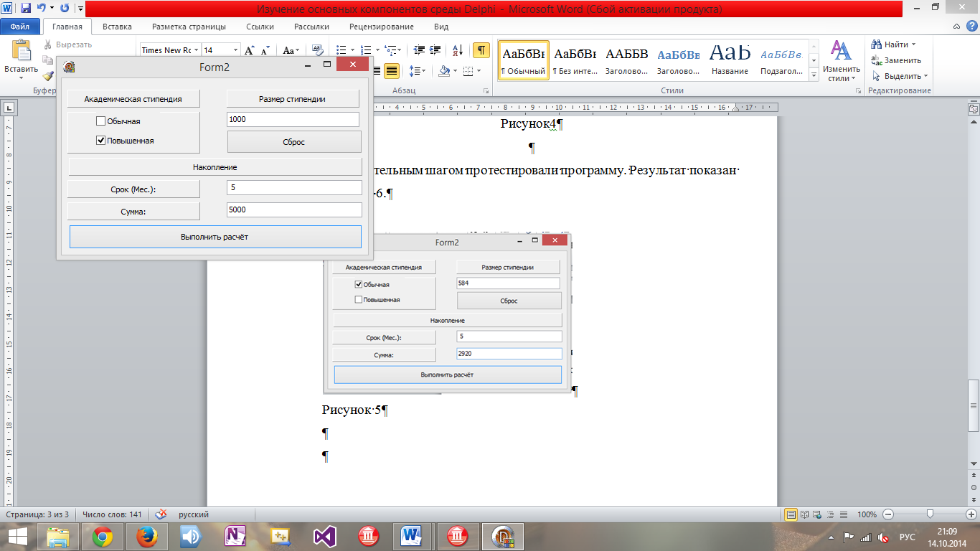The width and height of the screenshot is (980, 551).
Task: Open the Файл tab
Action: click(x=20, y=27)
